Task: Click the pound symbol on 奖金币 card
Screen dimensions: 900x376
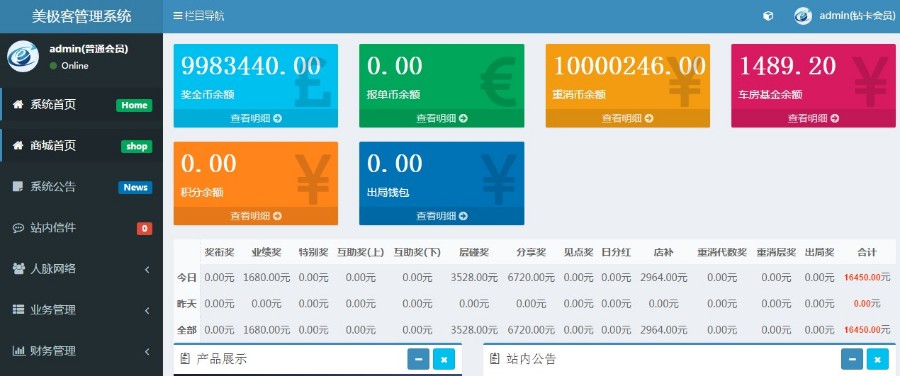Action: [x=313, y=82]
